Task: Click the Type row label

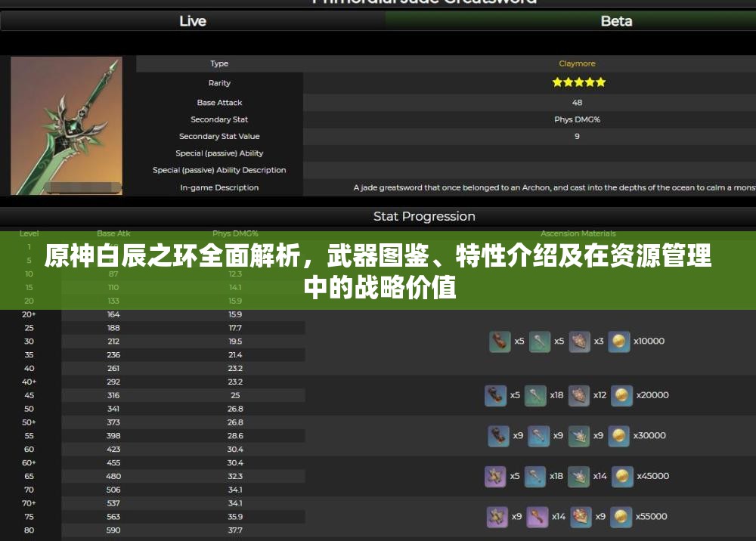Action: [219, 63]
